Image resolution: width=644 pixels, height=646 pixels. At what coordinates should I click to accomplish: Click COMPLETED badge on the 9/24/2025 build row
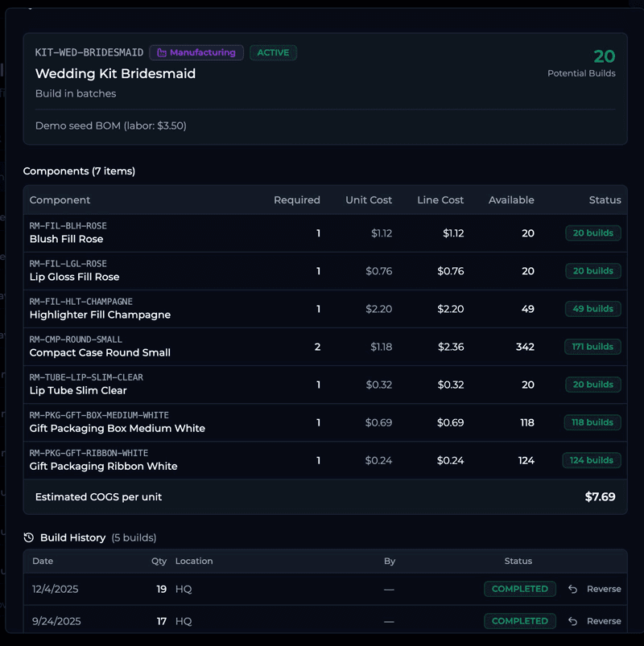[520, 621]
